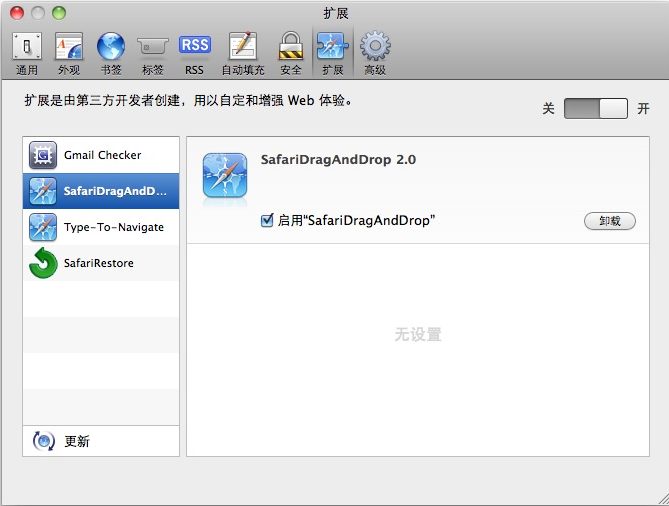
Task: Open the 书签 (Bookmarks) globe icon pane
Action: (111, 53)
